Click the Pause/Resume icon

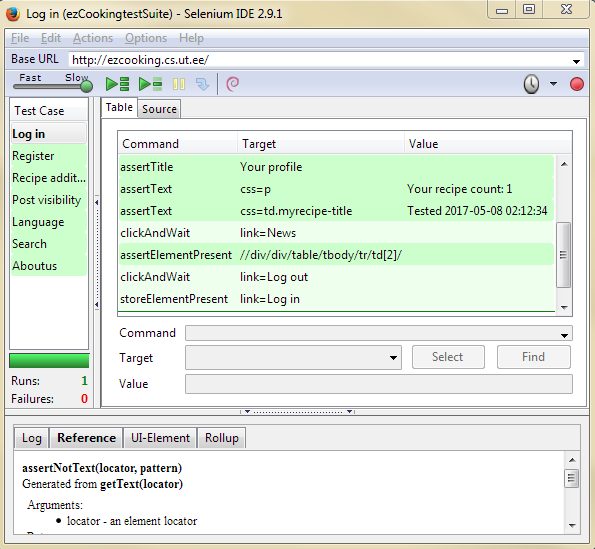pyautogui.click(x=179, y=84)
